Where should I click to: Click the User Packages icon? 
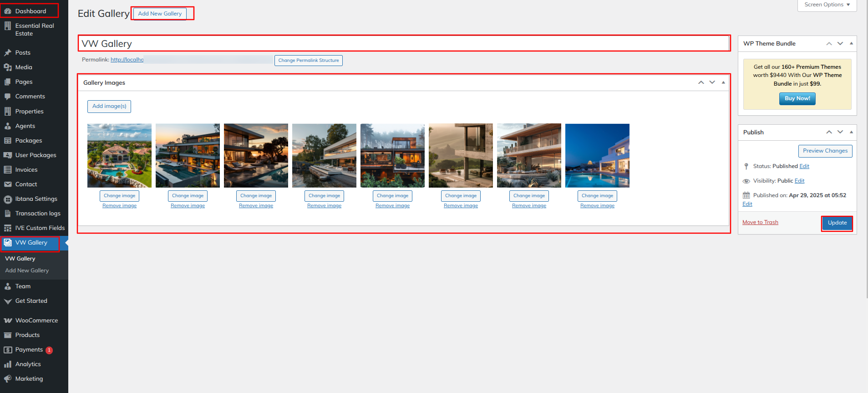[x=8, y=155]
